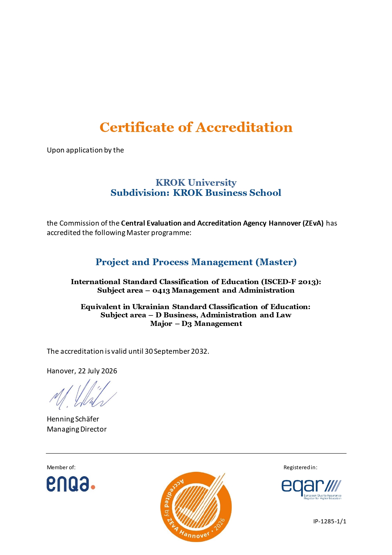Click Ukrainian Standard Classification of Education line
This screenshot has height=555, width=392.
click(196, 307)
